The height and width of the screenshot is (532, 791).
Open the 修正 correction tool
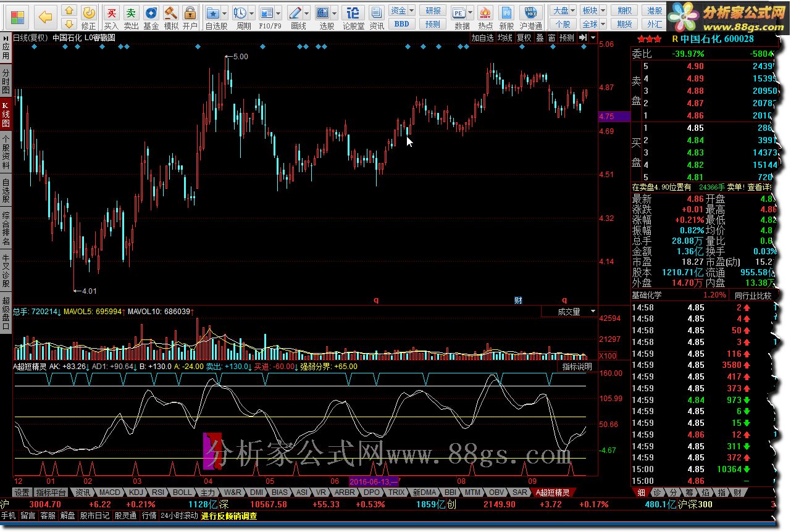(x=89, y=17)
